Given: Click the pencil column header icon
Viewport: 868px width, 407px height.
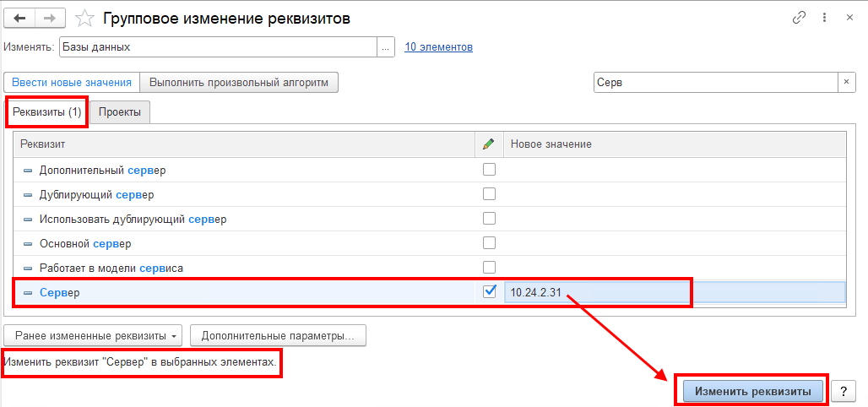Looking at the screenshot, I should click(x=488, y=144).
